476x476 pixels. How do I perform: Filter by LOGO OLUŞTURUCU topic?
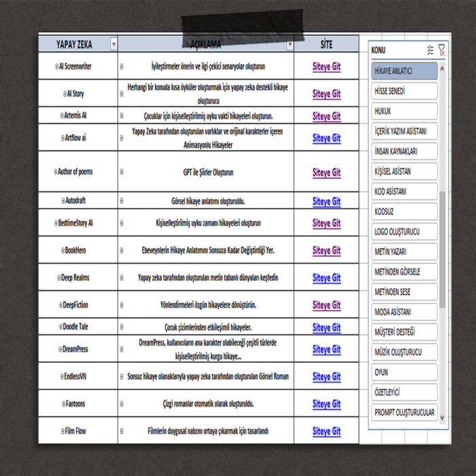405,232
